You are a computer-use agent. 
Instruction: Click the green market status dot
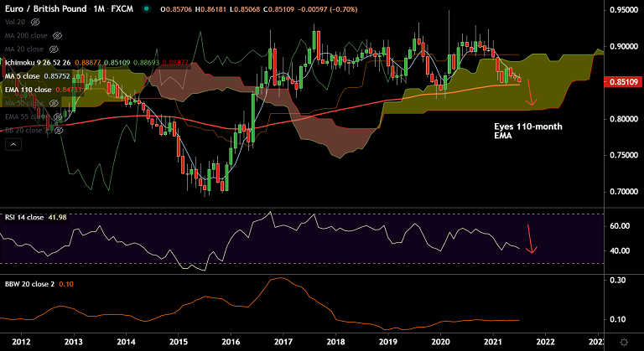click(146, 8)
